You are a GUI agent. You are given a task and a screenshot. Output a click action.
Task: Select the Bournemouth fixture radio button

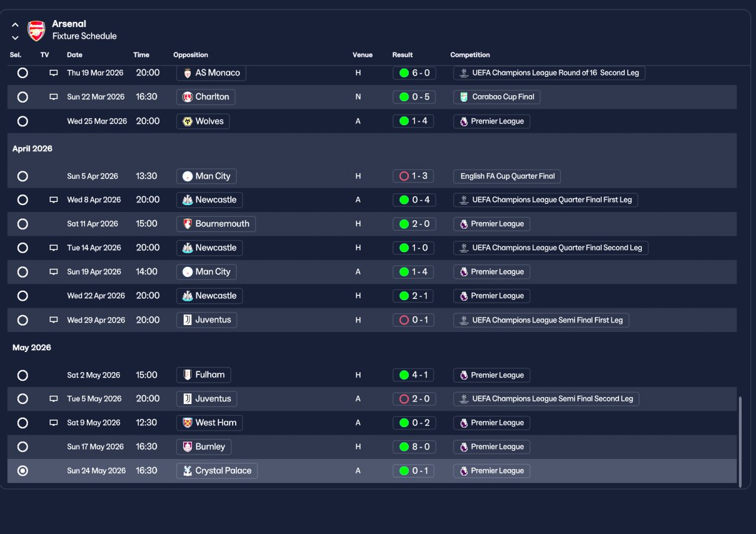22,224
